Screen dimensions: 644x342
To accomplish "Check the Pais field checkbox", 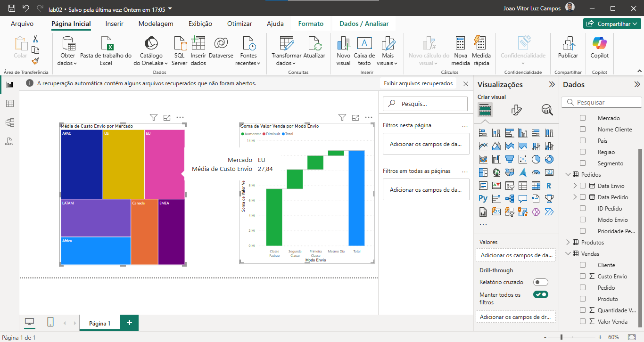I will pos(583,141).
